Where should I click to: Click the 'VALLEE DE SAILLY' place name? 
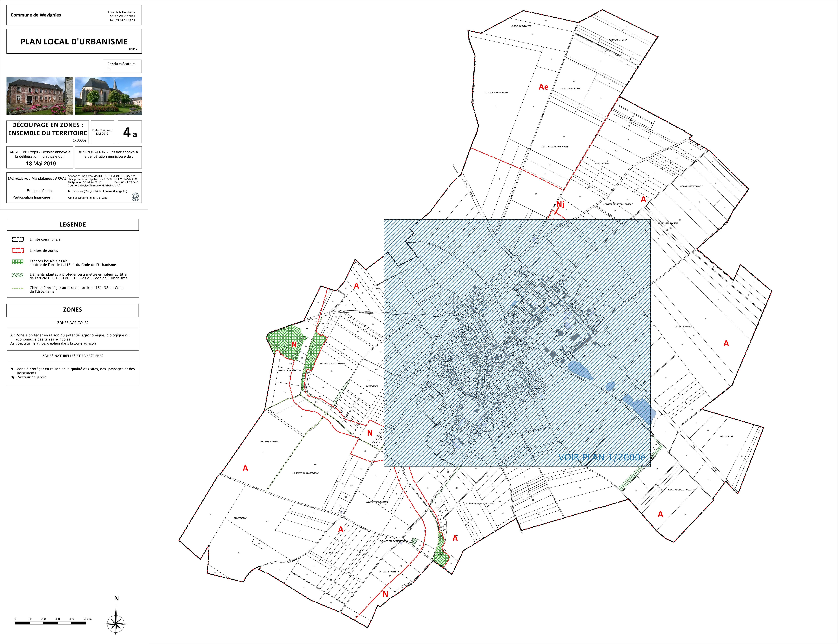click(387, 572)
